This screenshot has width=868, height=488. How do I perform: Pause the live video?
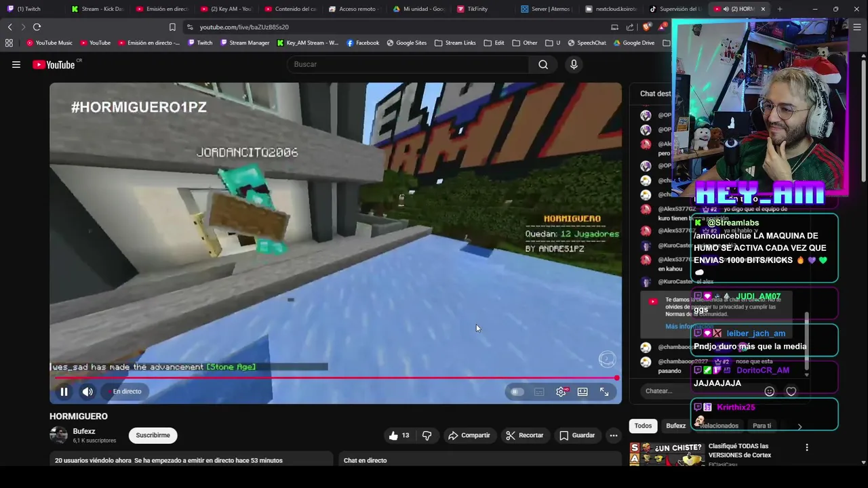(x=64, y=392)
